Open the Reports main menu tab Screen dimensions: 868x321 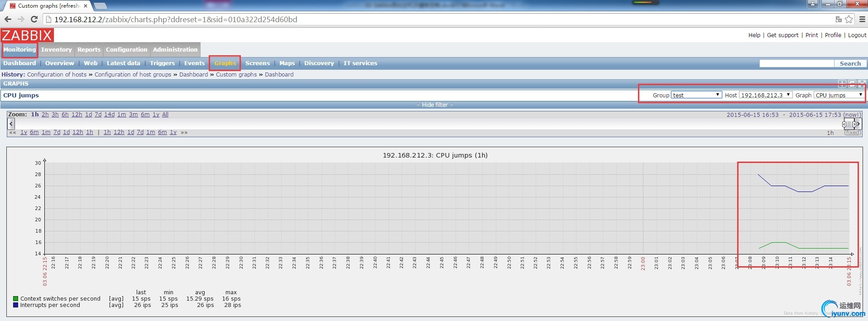(x=89, y=50)
